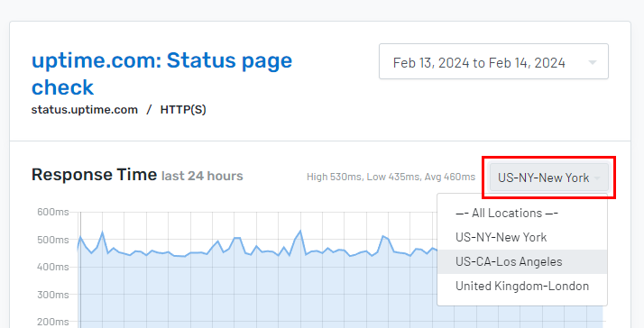Click the 500ms y-axis label
Screen dimensions: 644x328
(53, 240)
